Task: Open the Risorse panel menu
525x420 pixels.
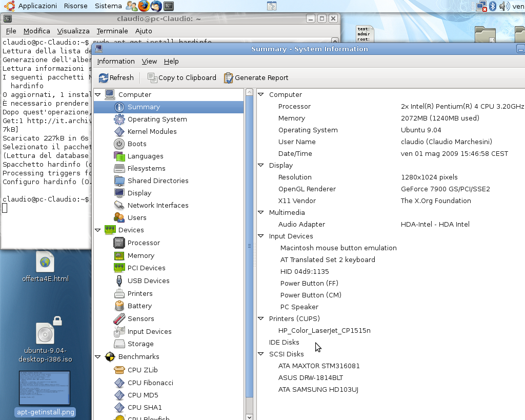Action: (x=76, y=6)
